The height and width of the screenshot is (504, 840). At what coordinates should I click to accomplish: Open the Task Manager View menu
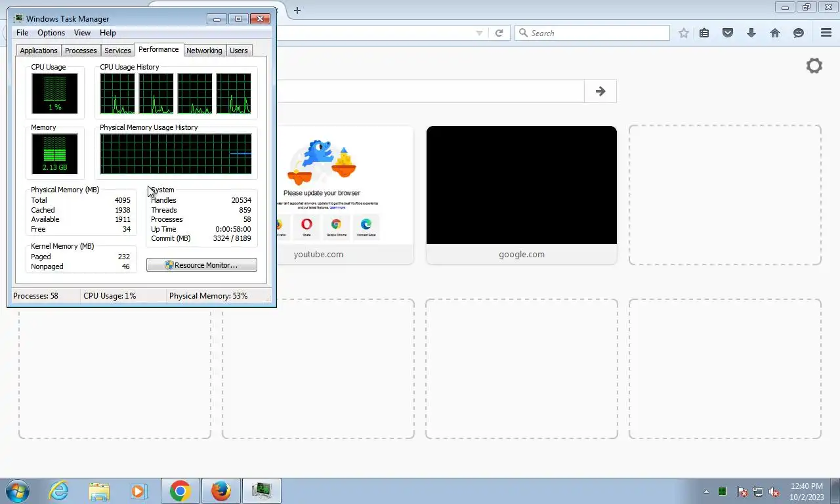pos(82,33)
